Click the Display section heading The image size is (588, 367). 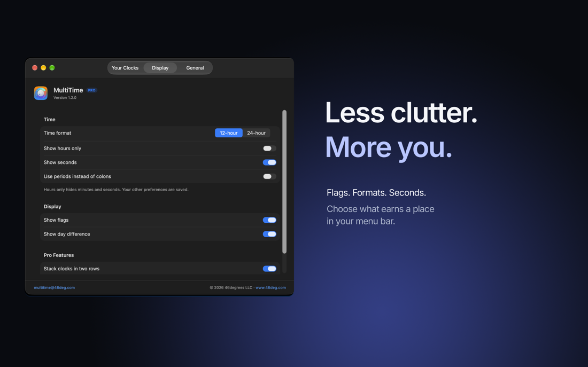click(52, 207)
